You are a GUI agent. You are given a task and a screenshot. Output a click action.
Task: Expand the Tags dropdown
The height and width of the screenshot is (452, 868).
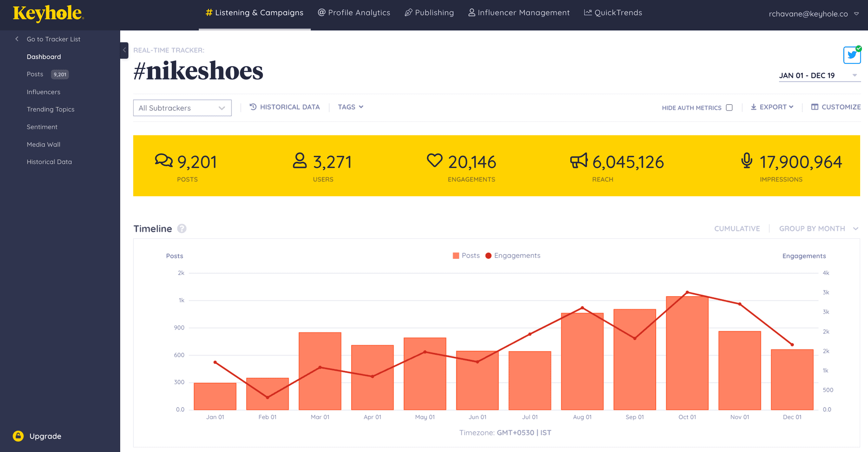click(350, 107)
